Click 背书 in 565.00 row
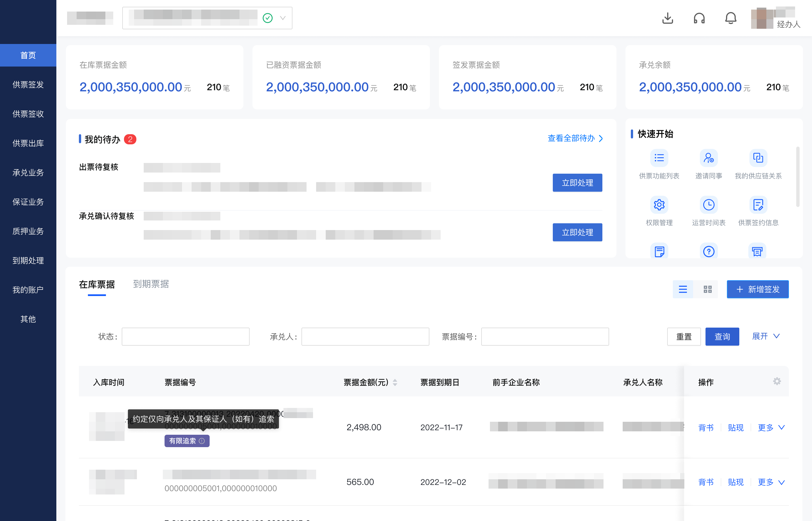 (x=705, y=482)
